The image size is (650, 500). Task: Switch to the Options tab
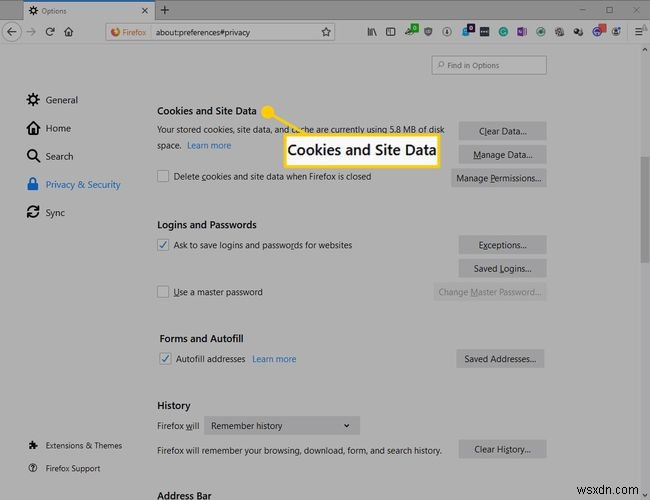[x=89, y=11]
